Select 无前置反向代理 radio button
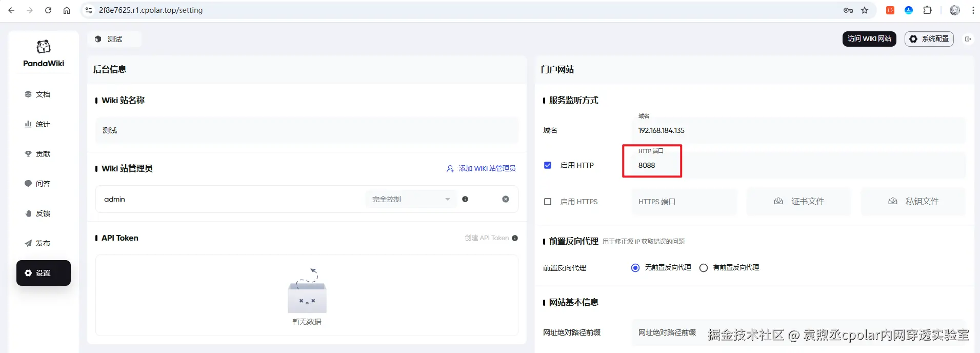980x353 pixels. click(635, 268)
